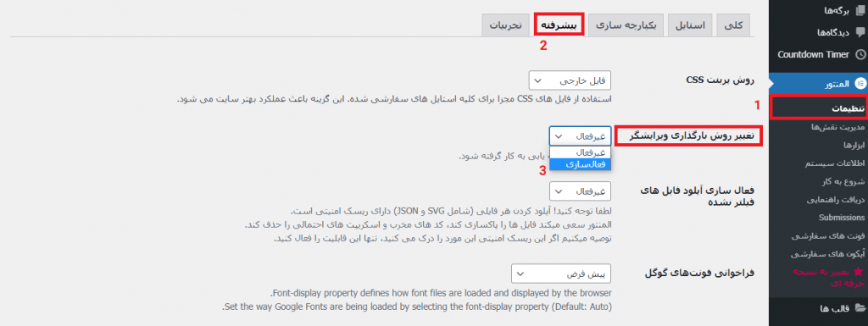Click the SVG and JSON security warning line

point(451,212)
